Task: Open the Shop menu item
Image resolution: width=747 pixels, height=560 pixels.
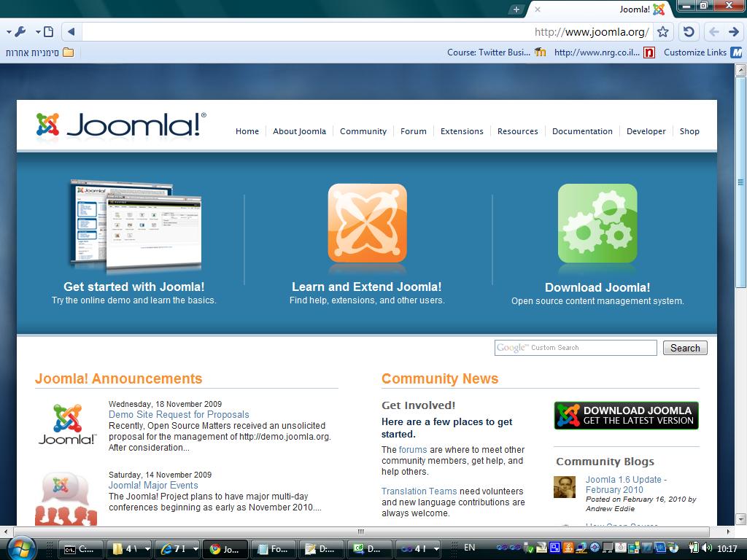Action: (x=689, y=131)
